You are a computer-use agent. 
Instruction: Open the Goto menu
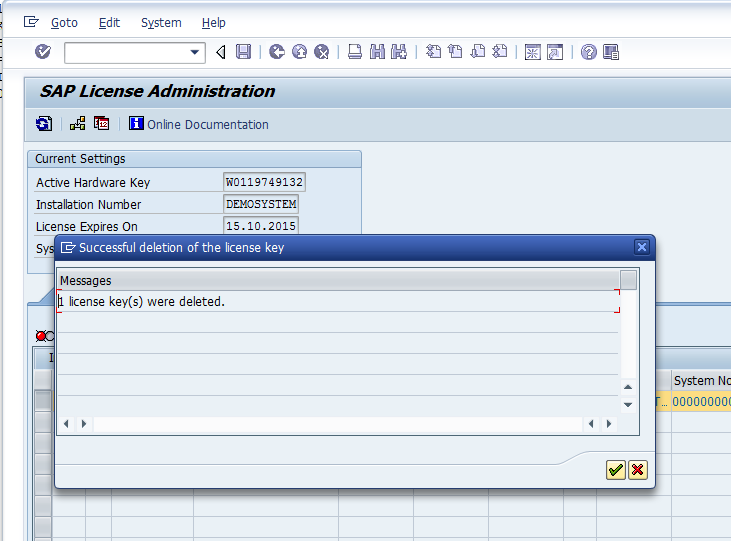[x=64, y=22]
